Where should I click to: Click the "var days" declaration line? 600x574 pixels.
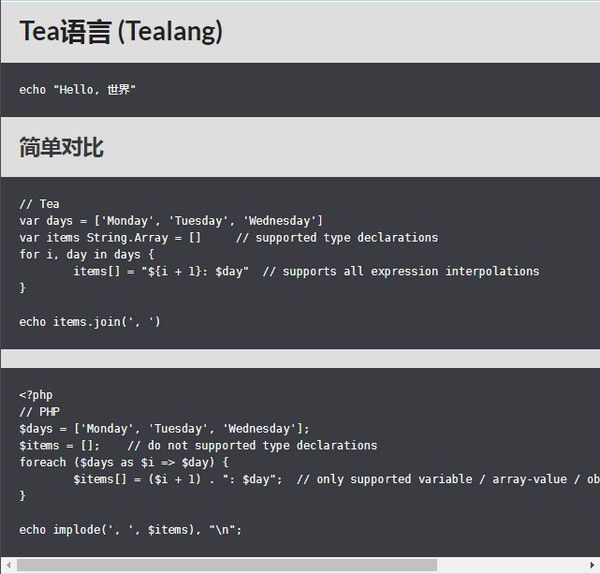point(171,221)
